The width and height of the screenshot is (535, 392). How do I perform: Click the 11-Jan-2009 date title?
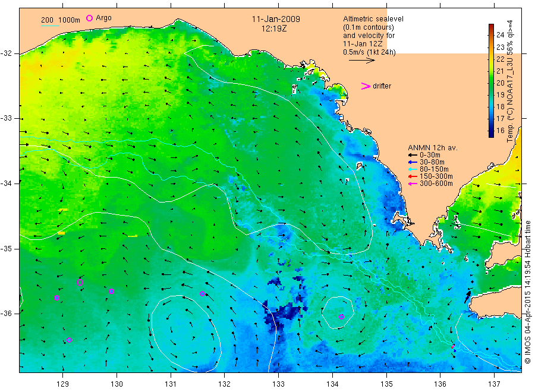[276, 19]
